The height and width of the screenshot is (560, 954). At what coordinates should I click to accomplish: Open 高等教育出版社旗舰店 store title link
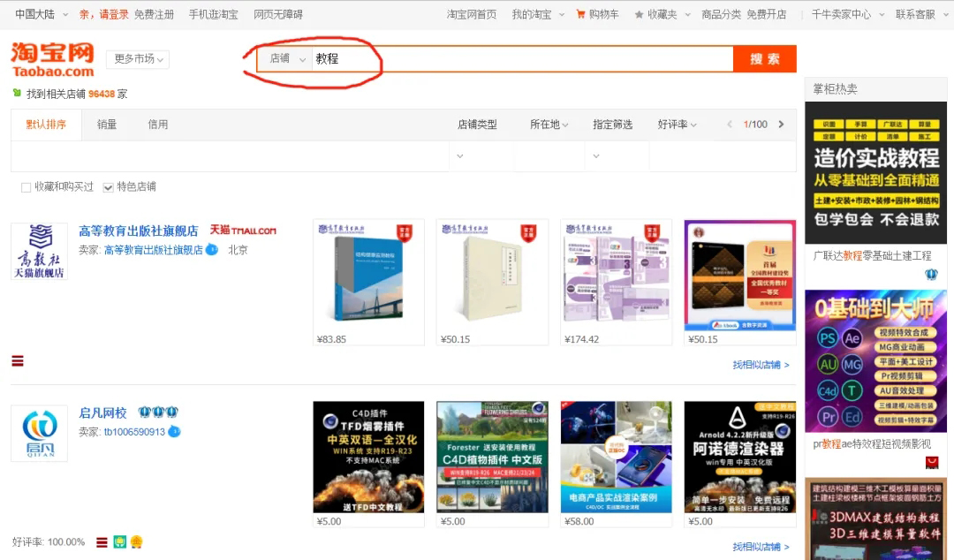click(139, 231)
